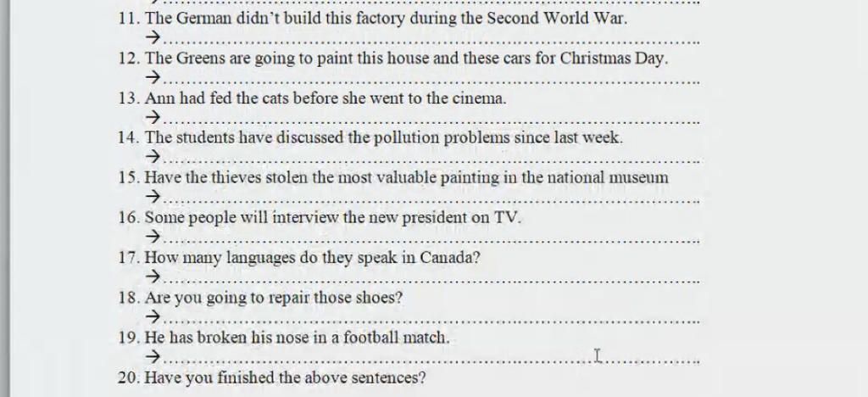Click the answer line under sentence 15
Viewport: 868px width, 397px height.
[x=432, y=202]
